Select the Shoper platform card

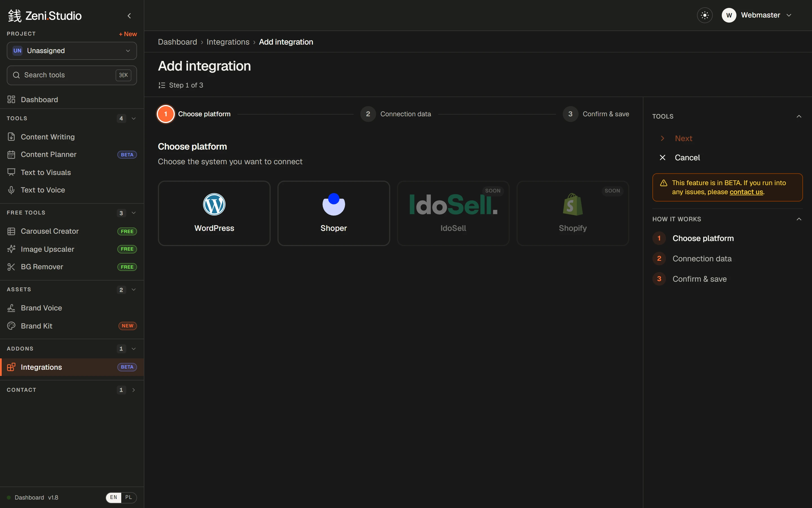(x=334, y=213)
